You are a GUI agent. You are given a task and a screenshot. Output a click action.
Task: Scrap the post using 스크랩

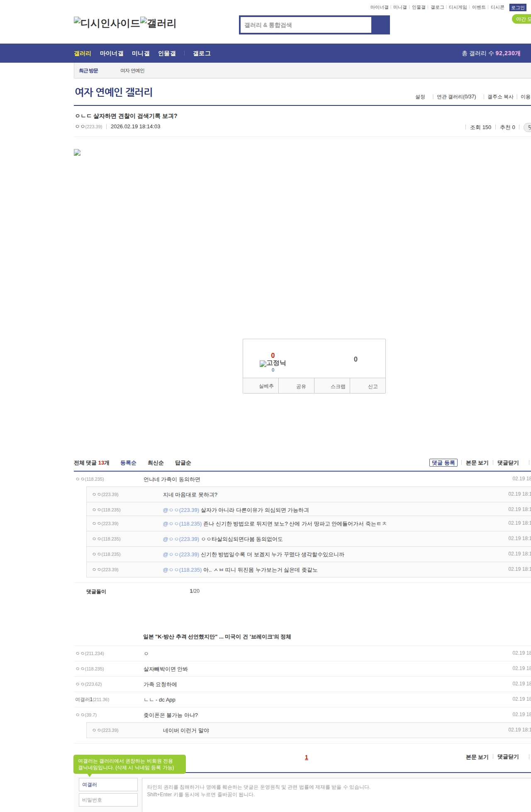pyautogui.click(x=337, y=386)
